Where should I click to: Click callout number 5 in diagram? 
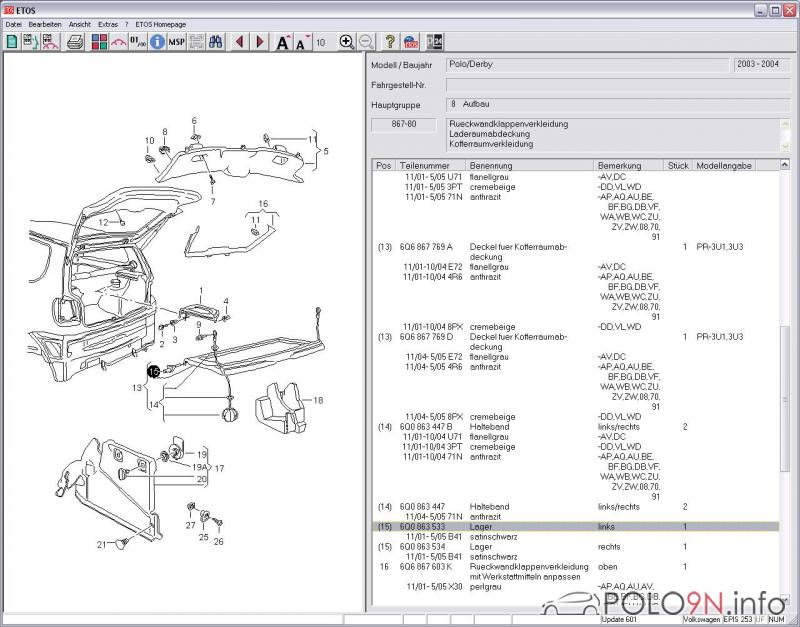coord(326,151)
